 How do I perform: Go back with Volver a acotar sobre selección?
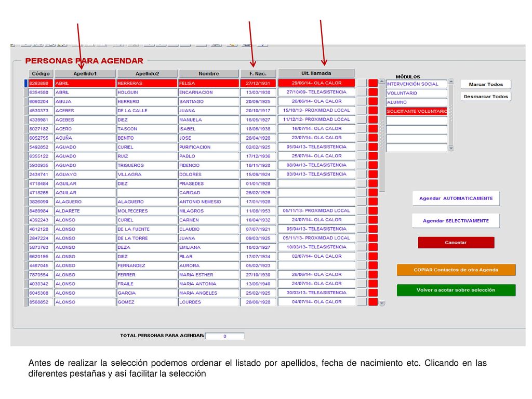[x=456, y=290]
